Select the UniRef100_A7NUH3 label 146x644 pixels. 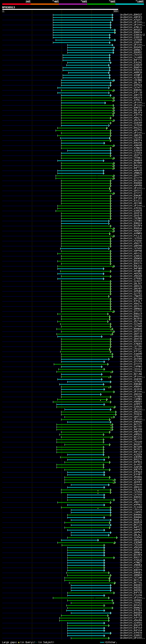[x=131, y=344]
